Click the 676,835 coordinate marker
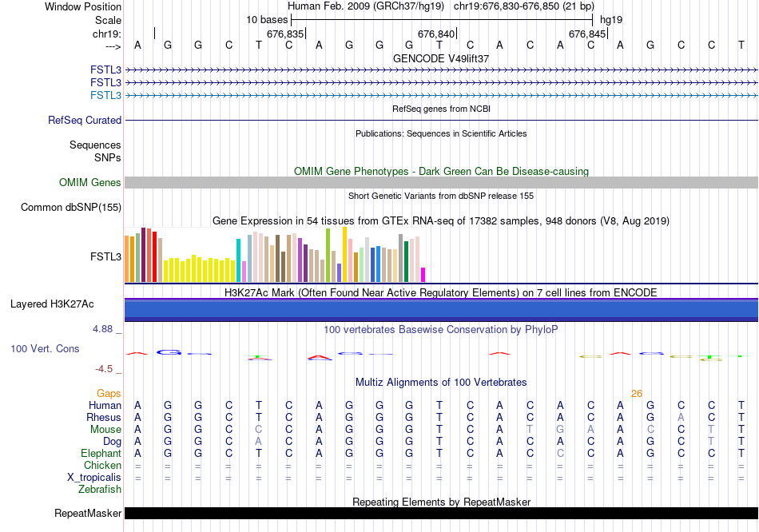 [285, 34]
